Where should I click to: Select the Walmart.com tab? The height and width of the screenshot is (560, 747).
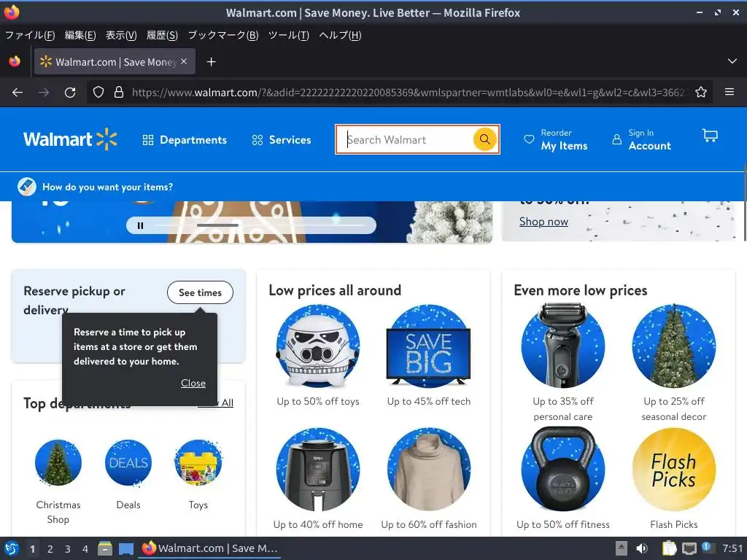(115, 62)
